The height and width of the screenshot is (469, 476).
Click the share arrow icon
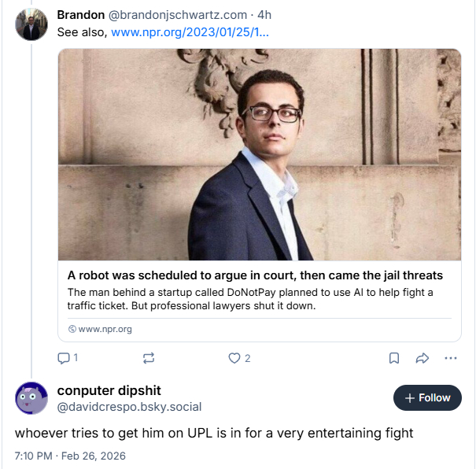point(422,358)
